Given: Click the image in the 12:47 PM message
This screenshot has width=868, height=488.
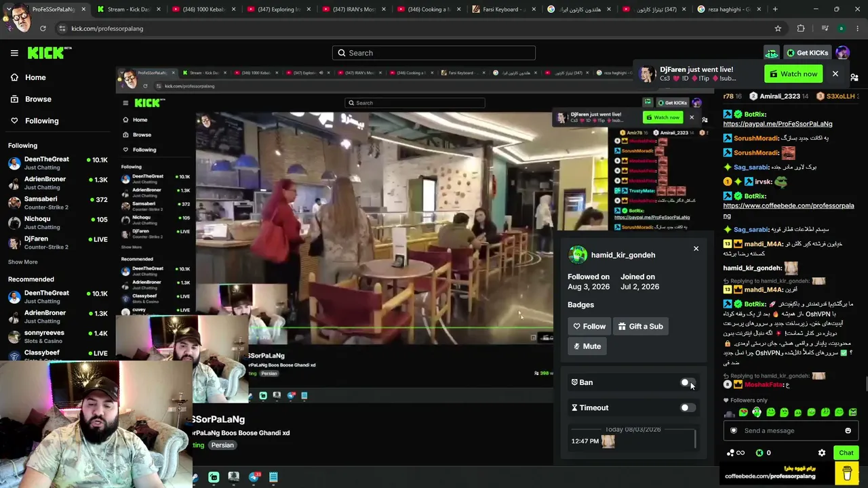Looking at the screenshot, I should pos(608,441).
